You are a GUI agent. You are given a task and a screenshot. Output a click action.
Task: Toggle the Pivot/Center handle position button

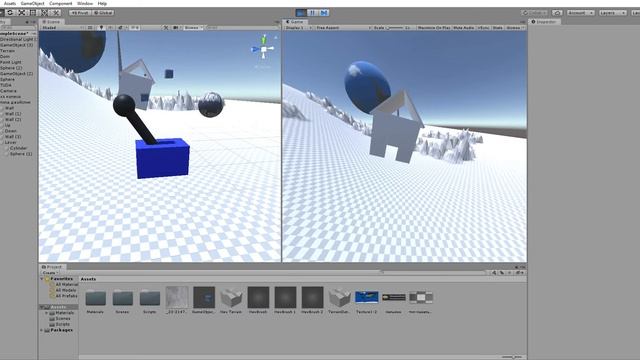[80, 13]
